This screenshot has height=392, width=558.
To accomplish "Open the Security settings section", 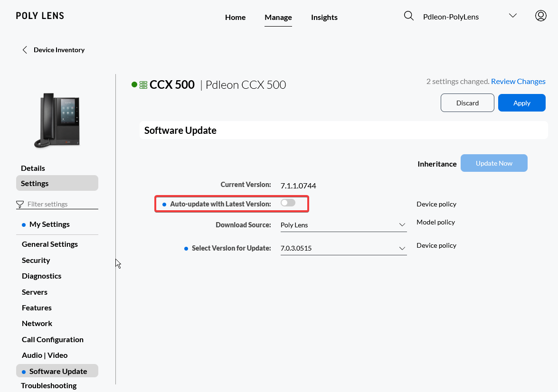I will click(x=36, y=261).
